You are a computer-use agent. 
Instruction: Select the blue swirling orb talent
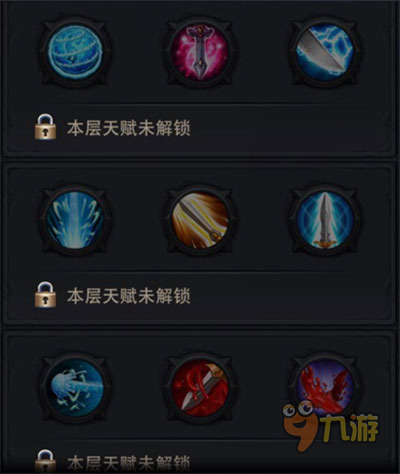click(x=75, y=52)
